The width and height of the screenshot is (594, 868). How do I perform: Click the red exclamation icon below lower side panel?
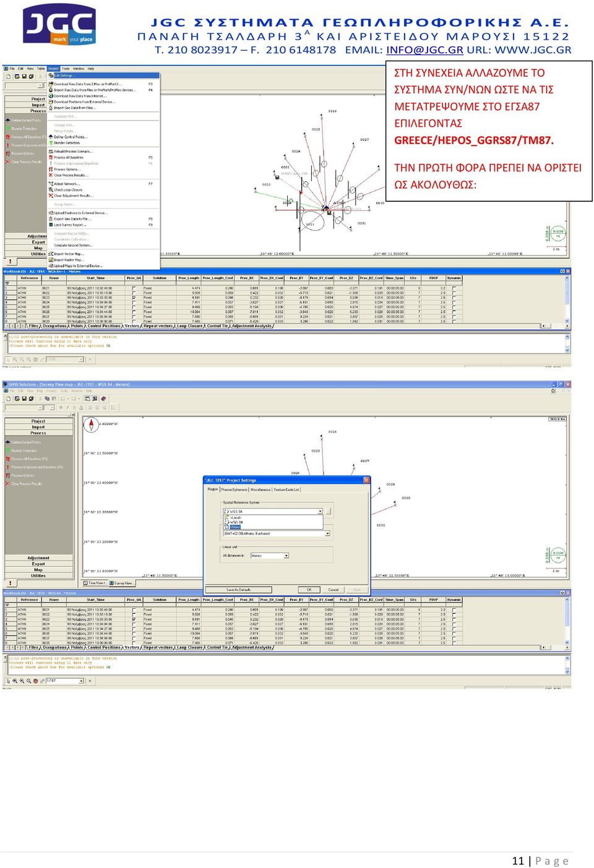pos(9,583)
